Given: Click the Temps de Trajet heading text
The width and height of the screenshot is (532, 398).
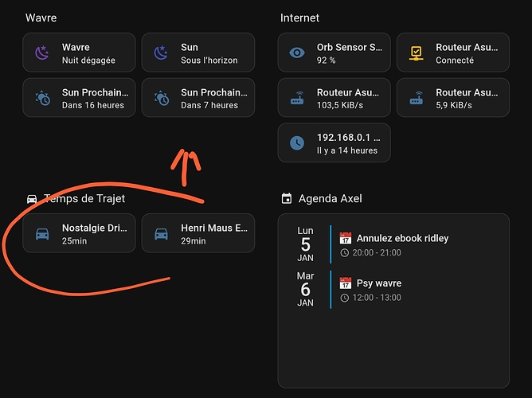Looking at the screenshot, I should (84, 199).
